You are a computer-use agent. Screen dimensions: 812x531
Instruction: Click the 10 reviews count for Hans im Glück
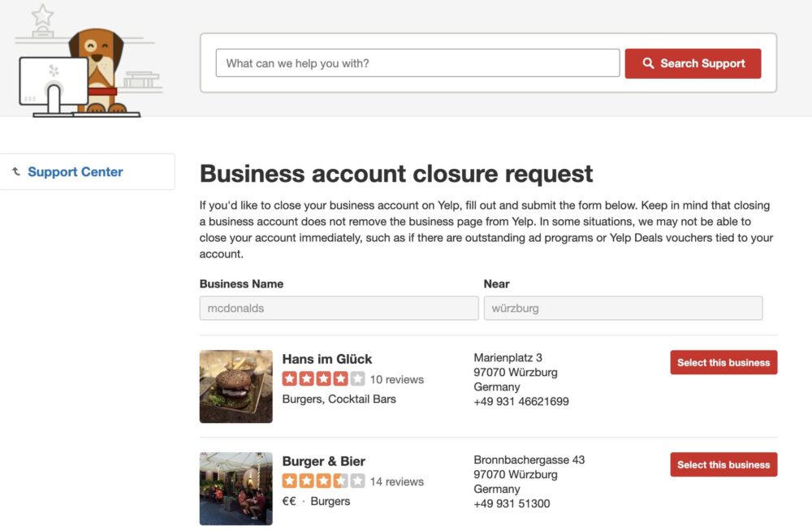(x=397, y=379)
